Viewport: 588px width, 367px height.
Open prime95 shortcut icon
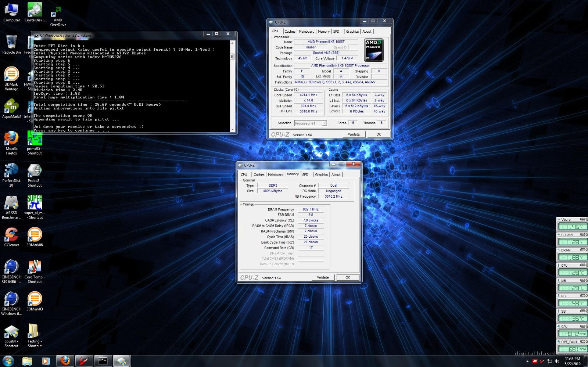[35, 143]
